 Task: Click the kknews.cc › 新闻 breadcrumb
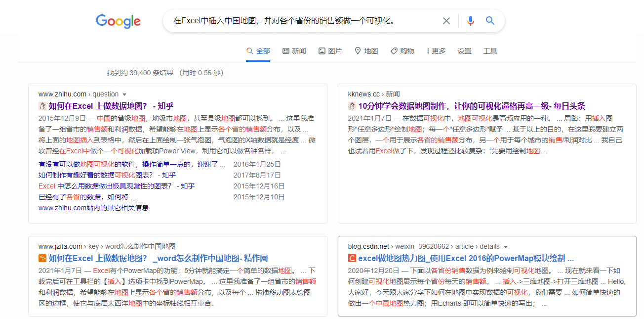(x=374, y=94)
